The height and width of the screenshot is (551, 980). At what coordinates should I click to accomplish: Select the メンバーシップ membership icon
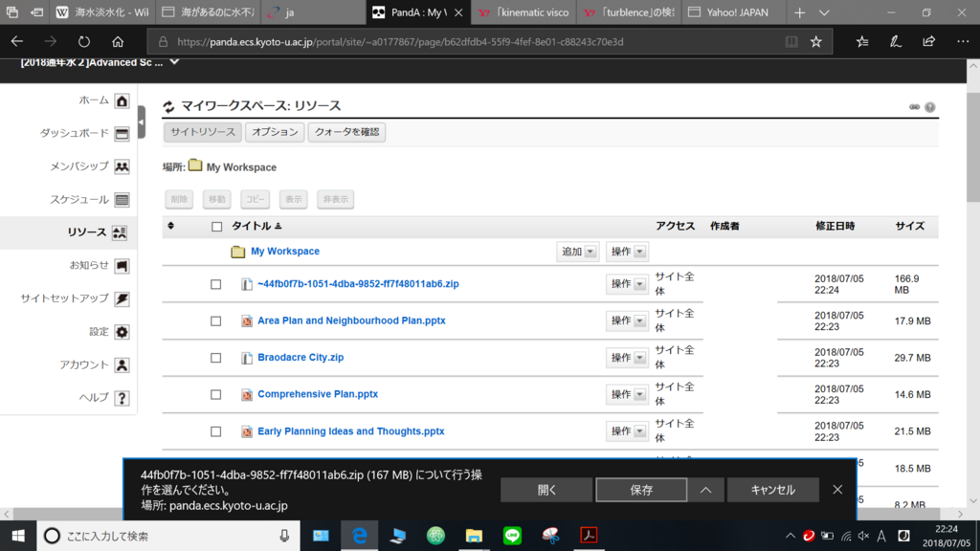click(122, 166)
